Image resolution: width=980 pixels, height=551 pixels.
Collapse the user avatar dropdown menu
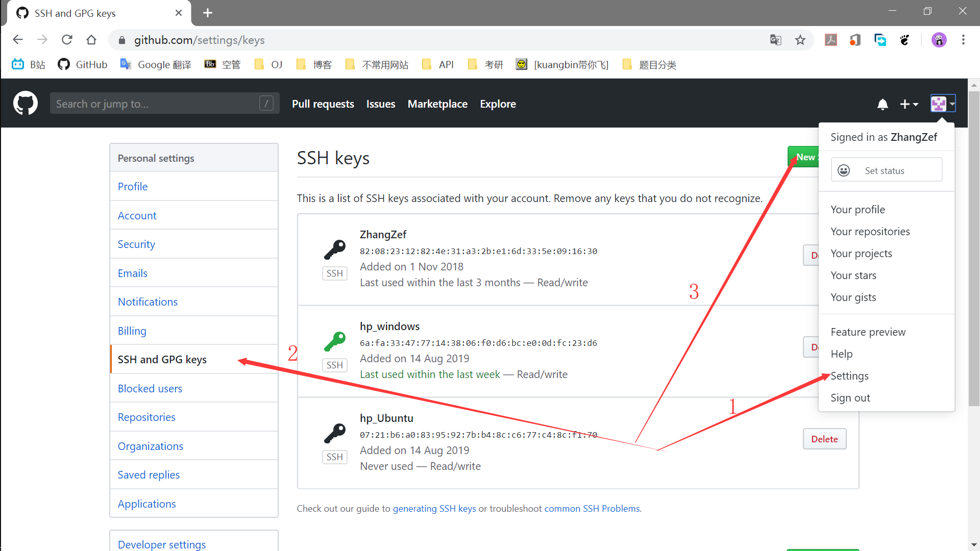click(x=942, y=104)
